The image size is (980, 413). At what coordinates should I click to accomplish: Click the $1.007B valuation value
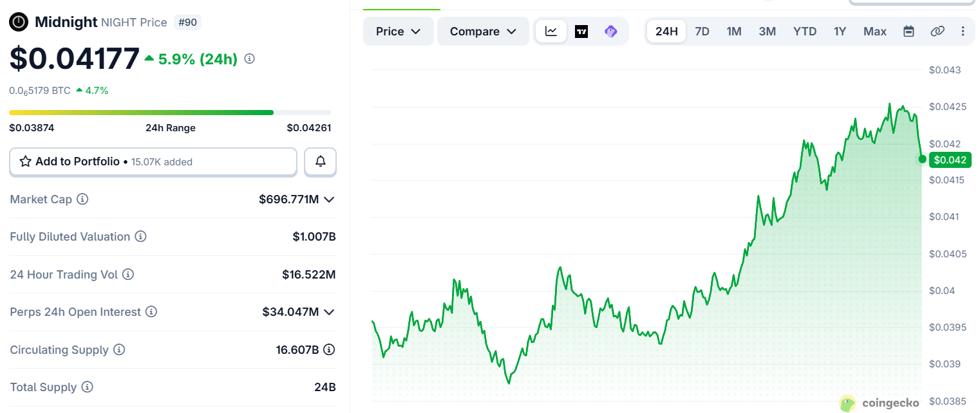(314, 237)
